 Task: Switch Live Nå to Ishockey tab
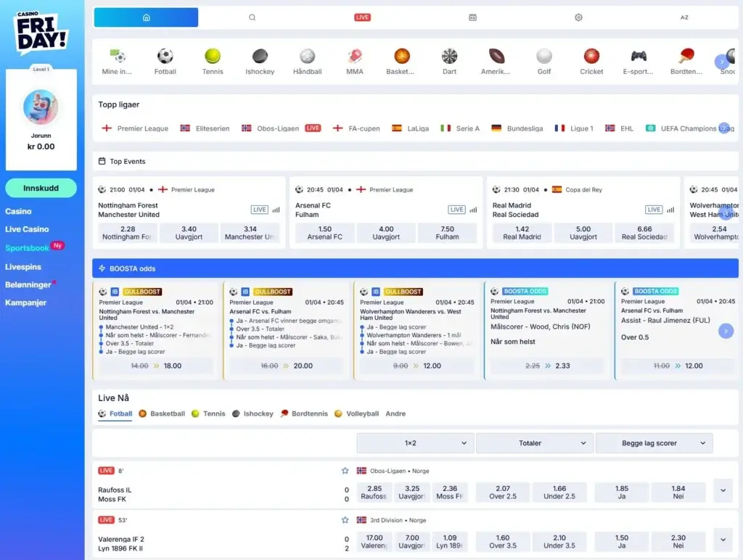[253, 413]
